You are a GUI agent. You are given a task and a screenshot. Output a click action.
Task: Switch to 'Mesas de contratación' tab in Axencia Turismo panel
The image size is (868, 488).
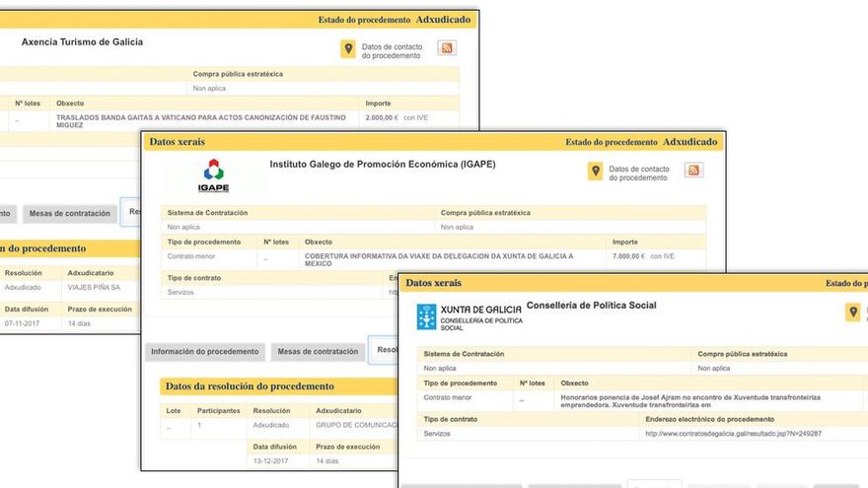[69, 214]
